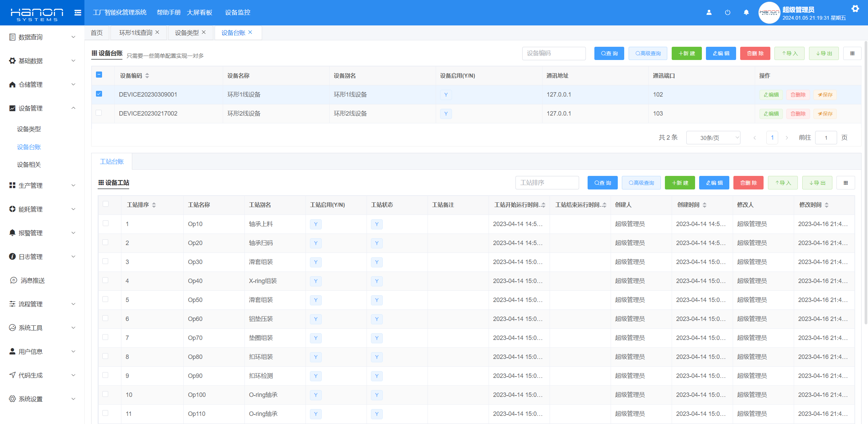Open 设备监控 in top menu
Image resolution: width=868 pixels, height=424 pixels.
pyautogui.click(x=238, y=13)
